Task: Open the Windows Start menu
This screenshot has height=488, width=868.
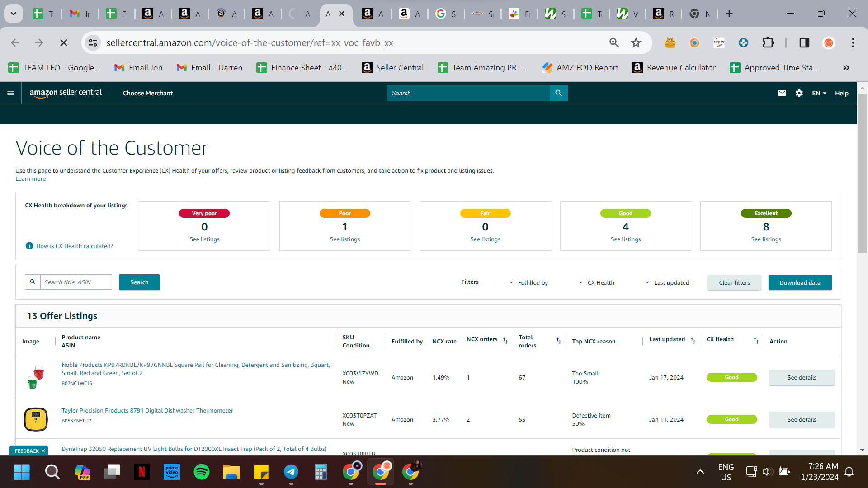Action: coord(22,472)
